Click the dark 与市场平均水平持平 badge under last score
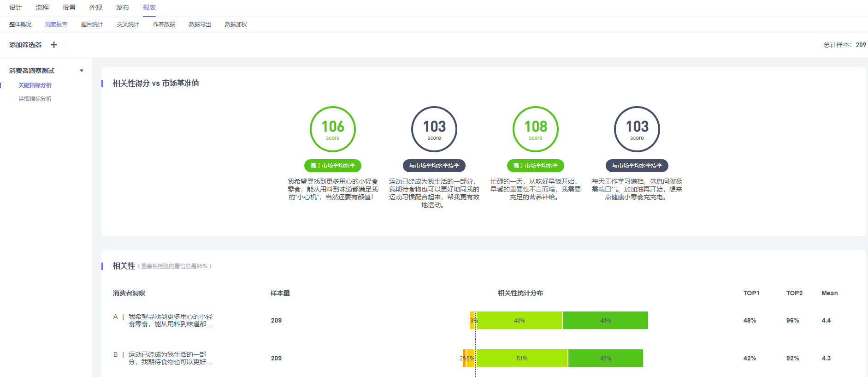 [x=637, y=166]
